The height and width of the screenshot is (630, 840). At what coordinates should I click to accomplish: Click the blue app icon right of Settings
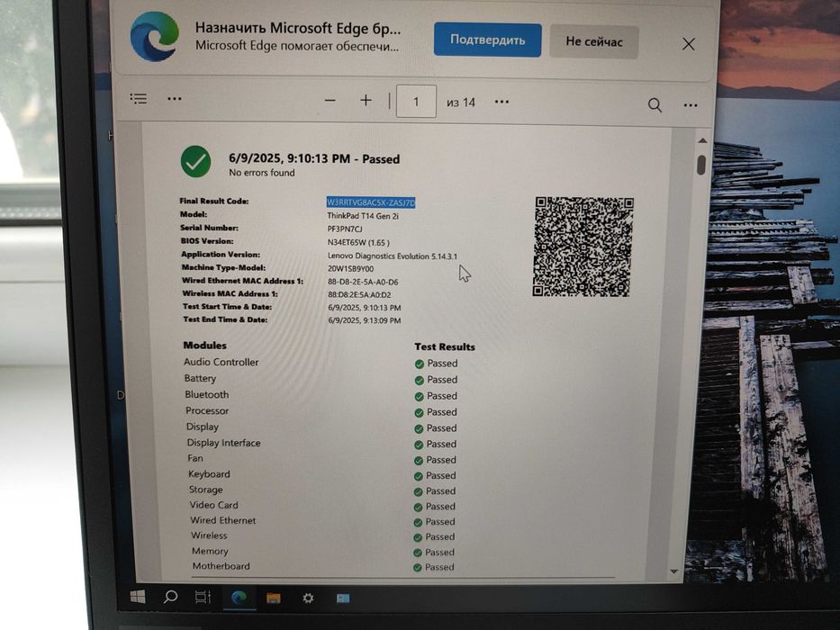tap(343, 598)
